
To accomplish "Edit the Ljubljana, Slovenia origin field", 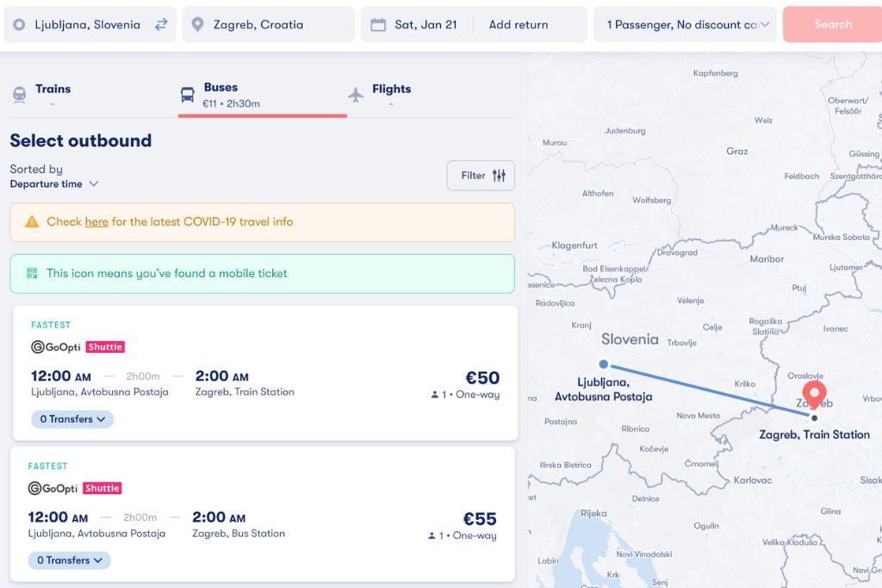I will pyautogui.click(x=90, y=25).
